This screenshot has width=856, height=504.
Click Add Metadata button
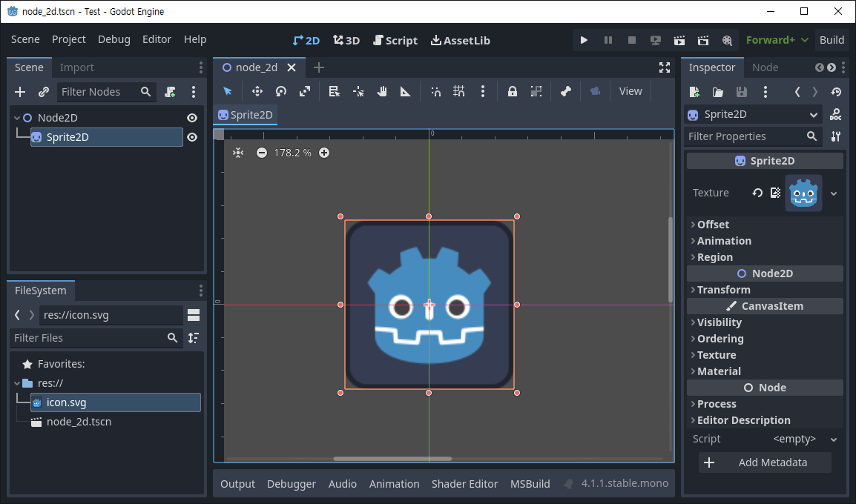(765, 462)
